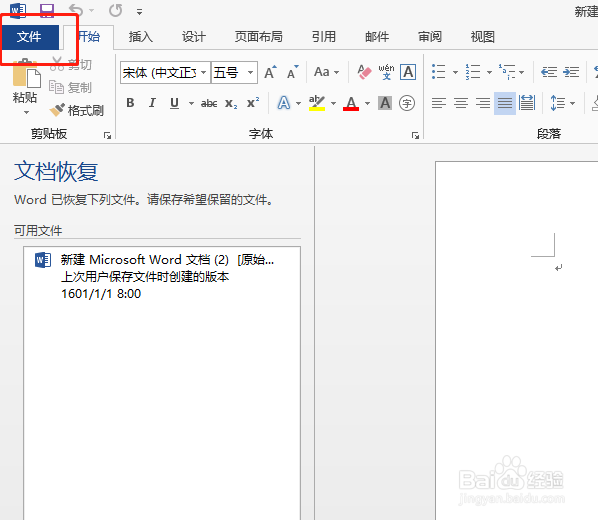Switch to the 插入 ribbon tab
The image size is (598, 520).
pyautogui.click(x=141, y=37)
